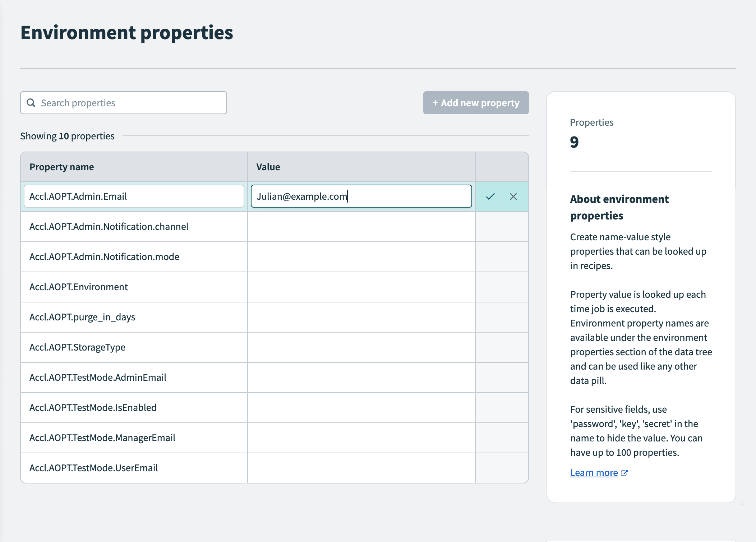The image size is (756, 542).
Task: Select the Accl.AOPT.purge_in_days property
Action: 83,317
